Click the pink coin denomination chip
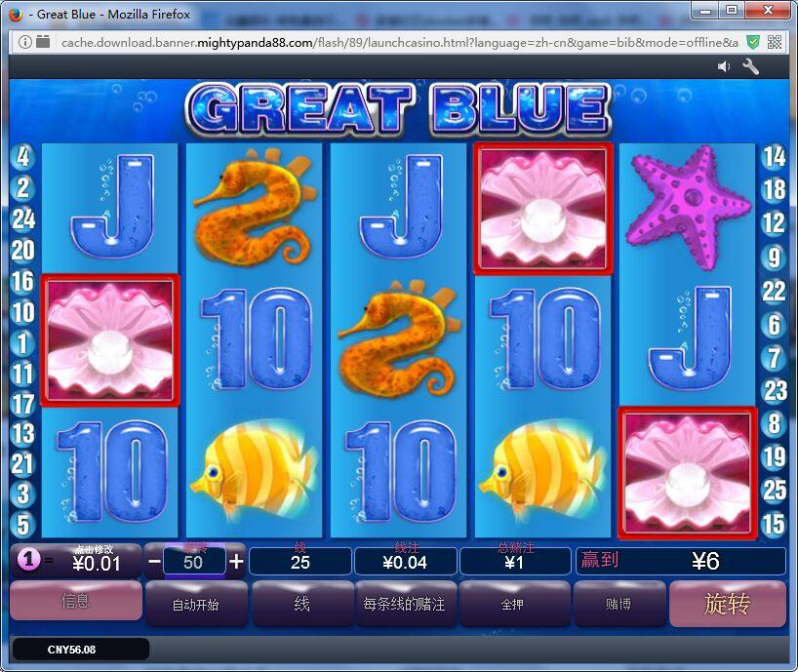This screenshot has height=672, width=798. click(29, 560)
